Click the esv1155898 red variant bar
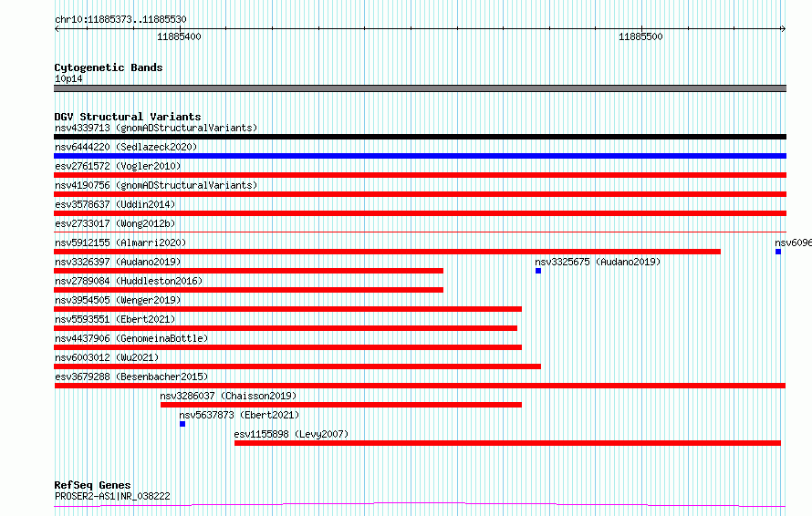This screenshot has height=516, width=812. tap(507, 443)
